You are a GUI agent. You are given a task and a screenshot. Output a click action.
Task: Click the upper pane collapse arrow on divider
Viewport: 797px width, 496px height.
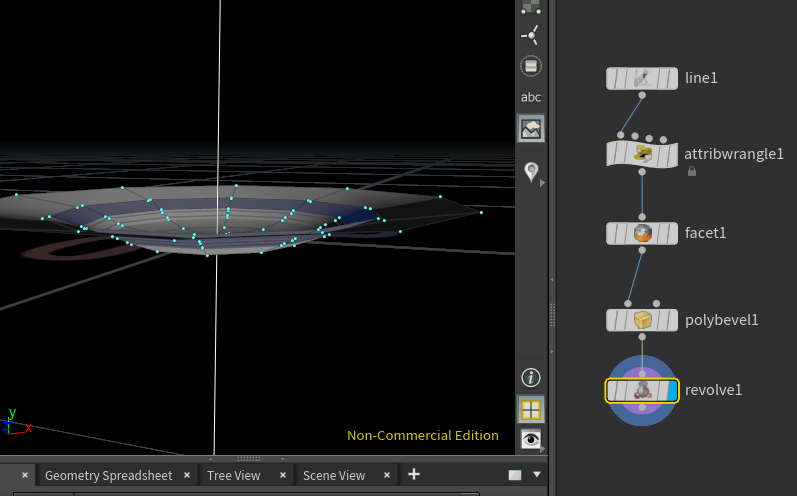point(552,280)
